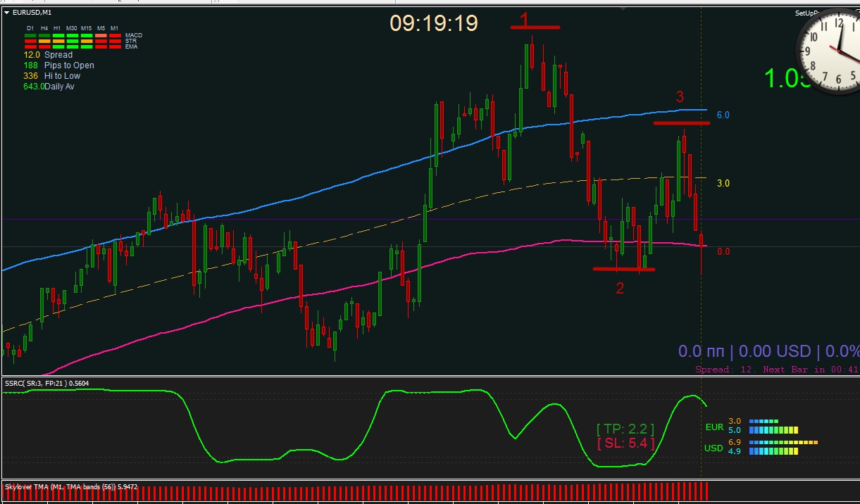Viewport: 860px width, 504px height.
Task: Click the D1 MACD signal block
Action: click(x=30, y=35)
